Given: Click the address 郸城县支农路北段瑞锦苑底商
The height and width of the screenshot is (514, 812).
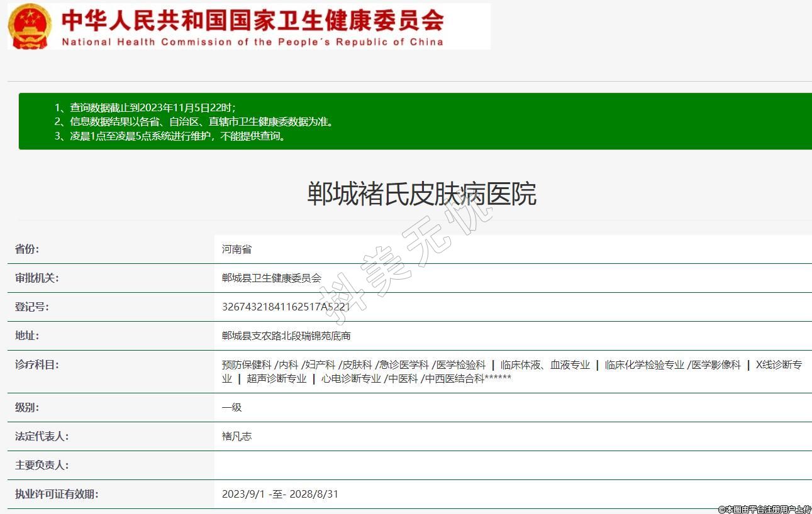Looking at the screenshot, I should (x=286, y=336).
